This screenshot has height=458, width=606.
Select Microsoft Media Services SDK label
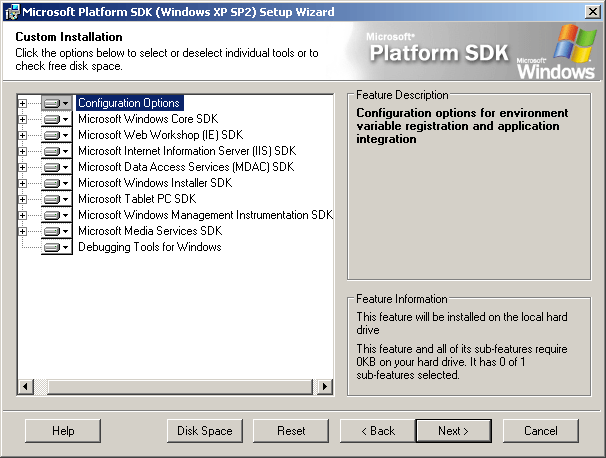point(150,231)
